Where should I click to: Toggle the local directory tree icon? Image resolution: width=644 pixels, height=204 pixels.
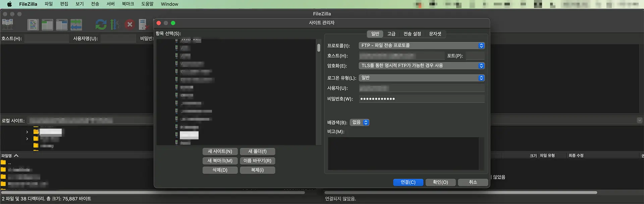(x=47, y=24)
